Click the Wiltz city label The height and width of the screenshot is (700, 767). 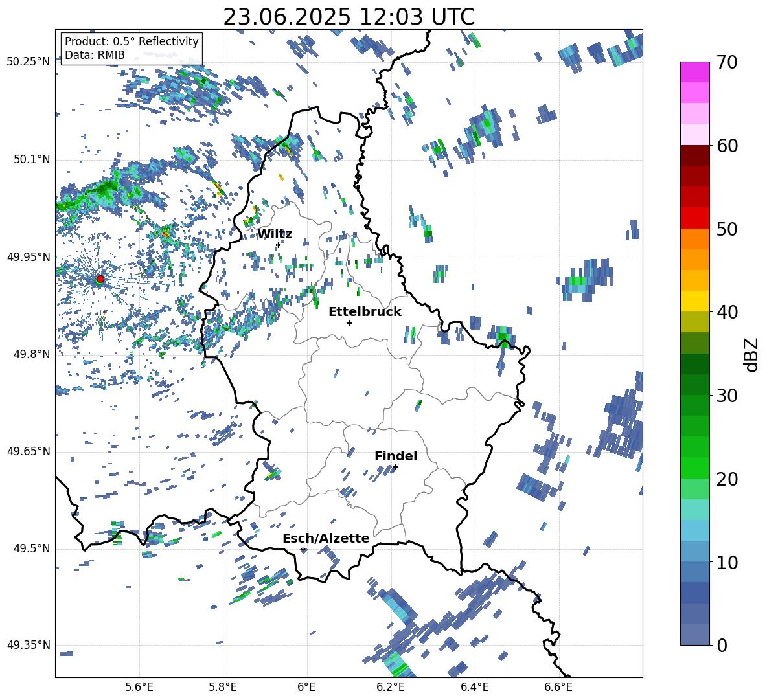[275, 234]
